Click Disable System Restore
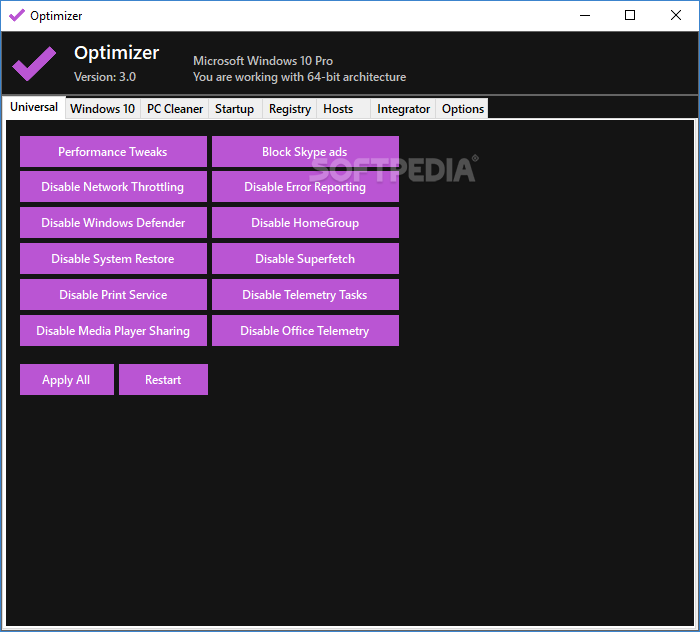Viewport: 700px width, 632px height. [x=113, y=259]
